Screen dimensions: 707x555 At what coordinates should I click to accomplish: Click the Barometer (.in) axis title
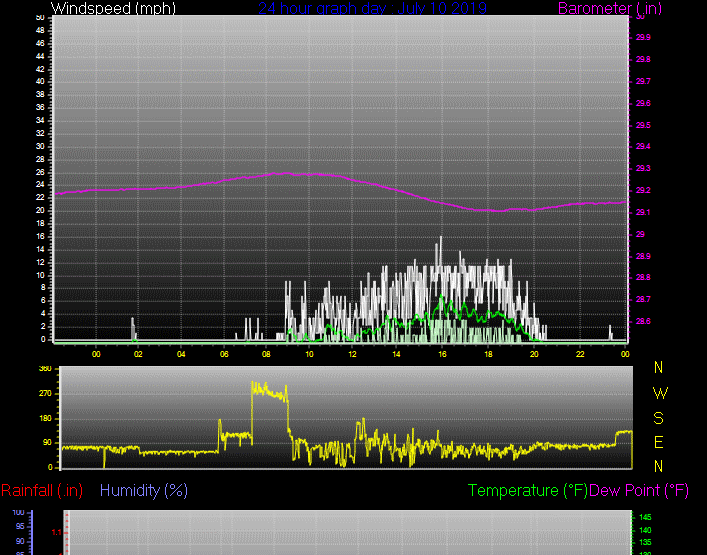[x=594, y=8]
